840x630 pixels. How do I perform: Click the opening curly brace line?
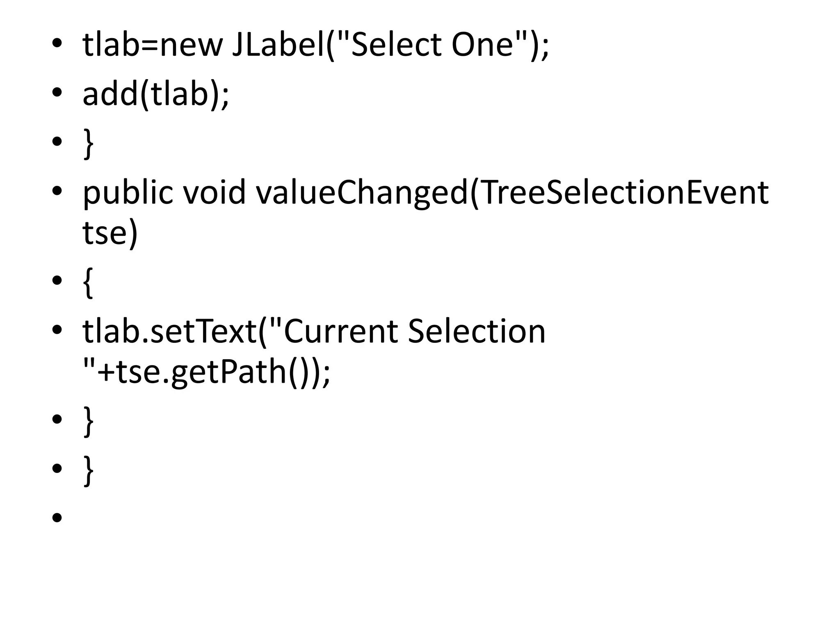pyautogui.click(x=88, y=282)
